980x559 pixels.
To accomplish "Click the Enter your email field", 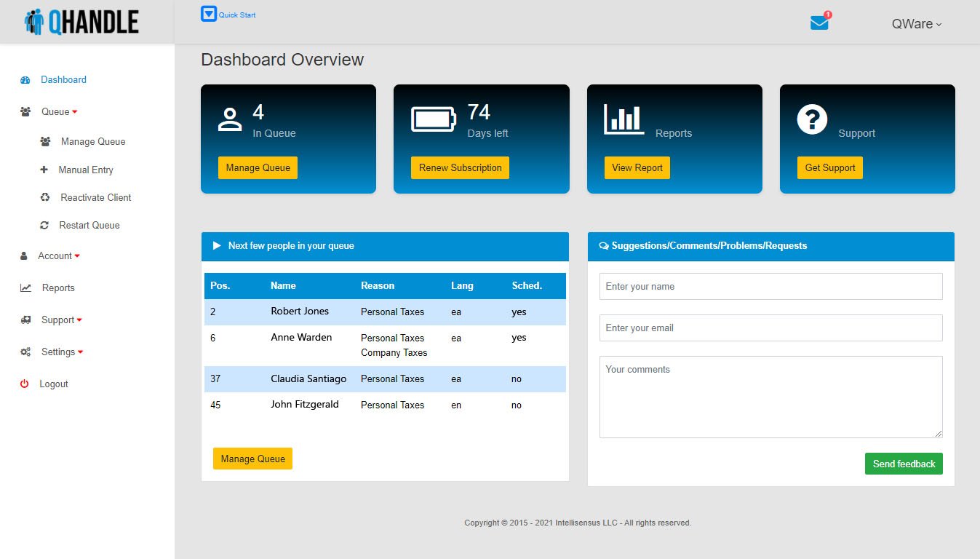I will tap(770, 328).
